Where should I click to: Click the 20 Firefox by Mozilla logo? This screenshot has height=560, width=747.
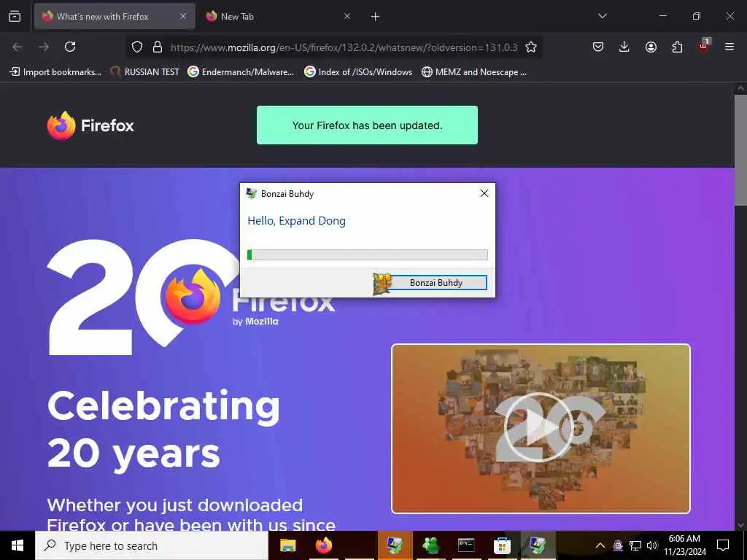tap(190, 297)
